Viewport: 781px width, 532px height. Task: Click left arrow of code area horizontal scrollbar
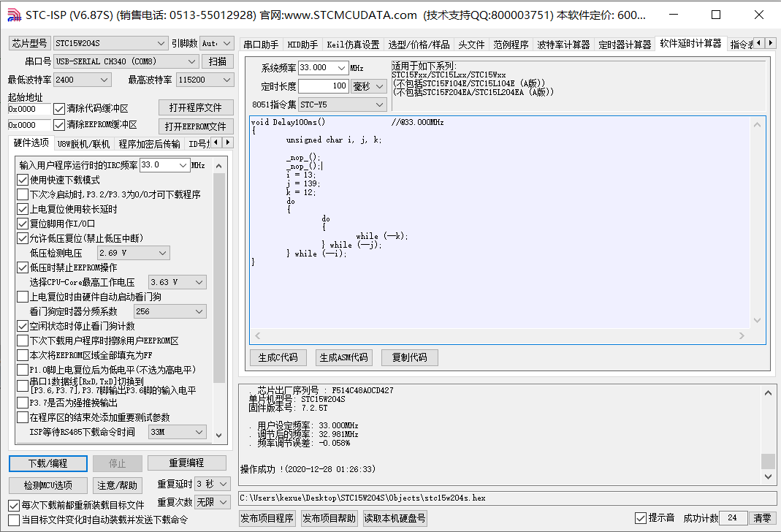pyautogui.click(x=256, y=336)
